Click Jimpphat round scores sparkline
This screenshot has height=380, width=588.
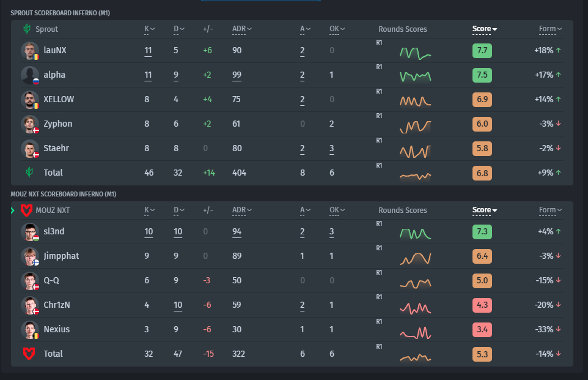coord(416,259)
